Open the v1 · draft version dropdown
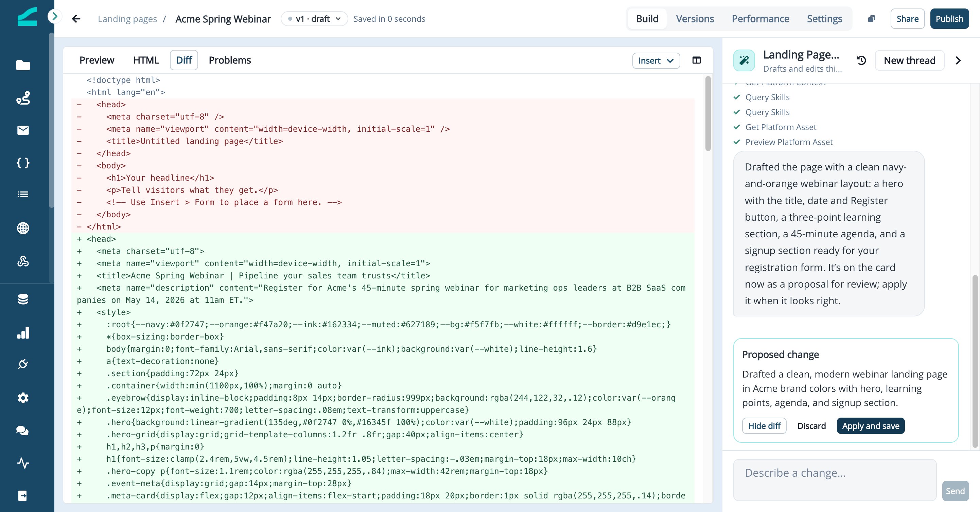Image resolution: width=980 pixels, height=512 pixels. pyautogui.click(x=314, y=19)
